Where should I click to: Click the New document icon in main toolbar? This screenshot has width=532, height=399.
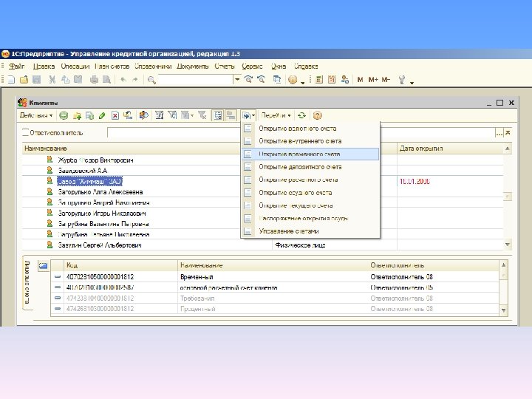11,79
